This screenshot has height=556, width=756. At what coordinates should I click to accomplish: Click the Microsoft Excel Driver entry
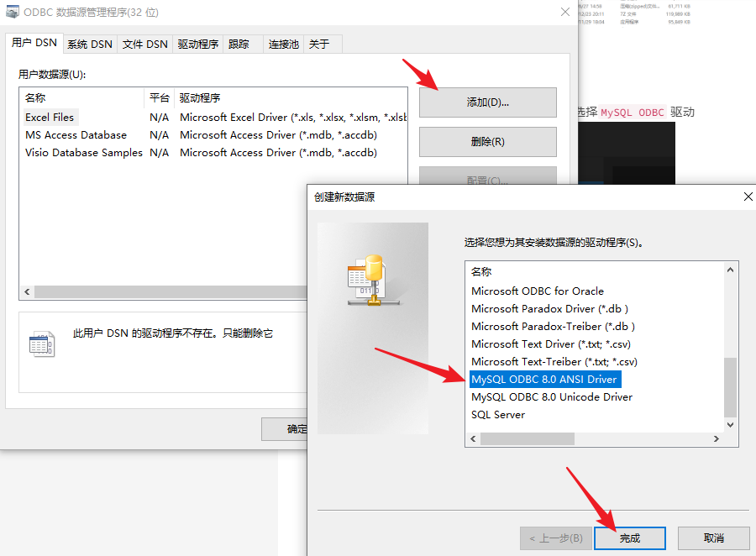[x=293, y=118]
